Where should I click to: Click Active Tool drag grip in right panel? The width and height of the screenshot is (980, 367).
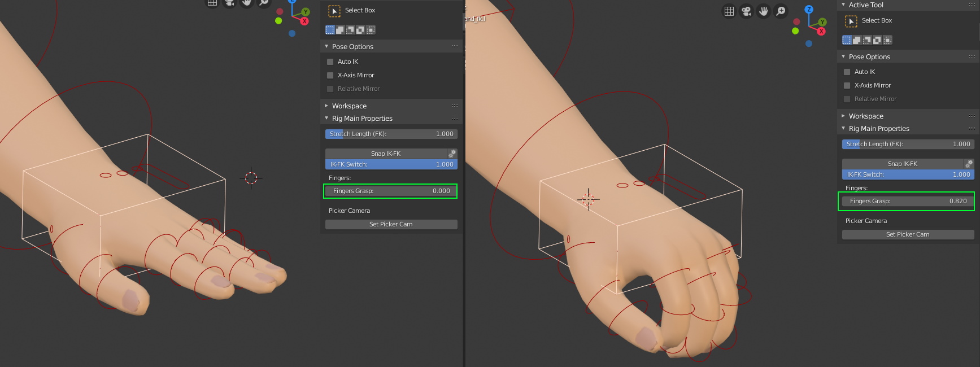(972, 5)
